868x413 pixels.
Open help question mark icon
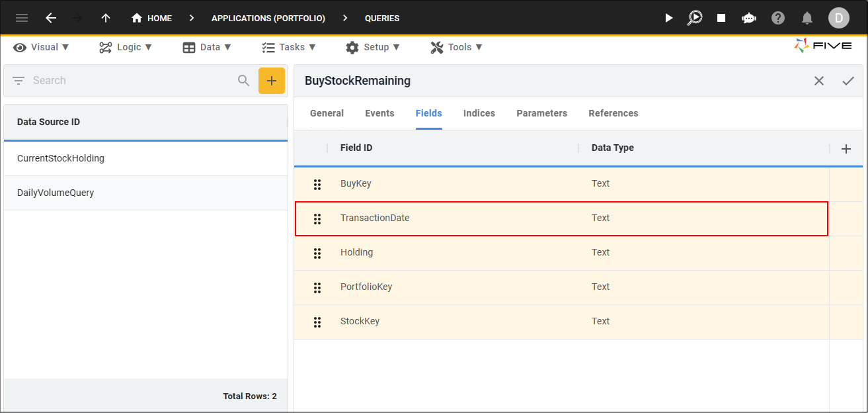[778, 18]
